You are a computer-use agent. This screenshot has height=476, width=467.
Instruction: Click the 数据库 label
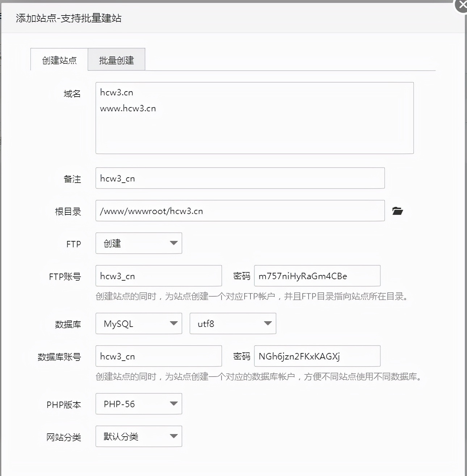coord(68,324)
